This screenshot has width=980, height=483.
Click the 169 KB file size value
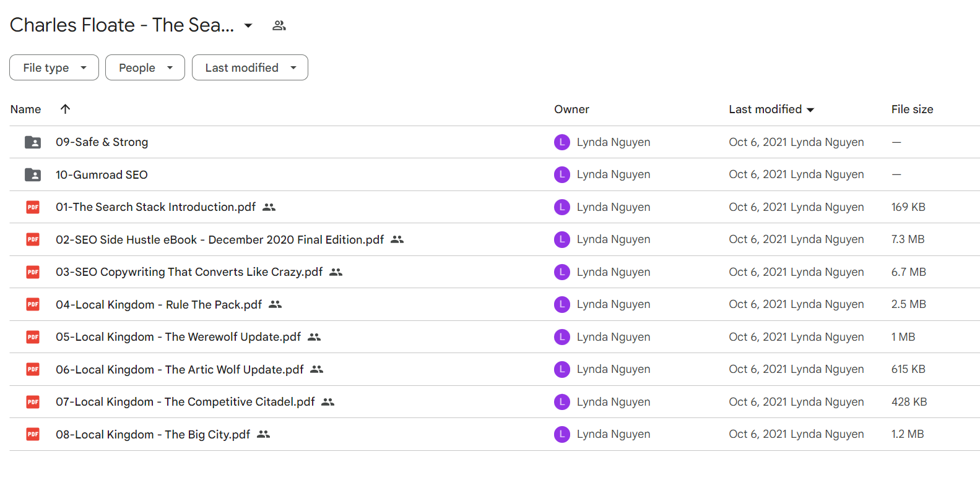point(908,207)
